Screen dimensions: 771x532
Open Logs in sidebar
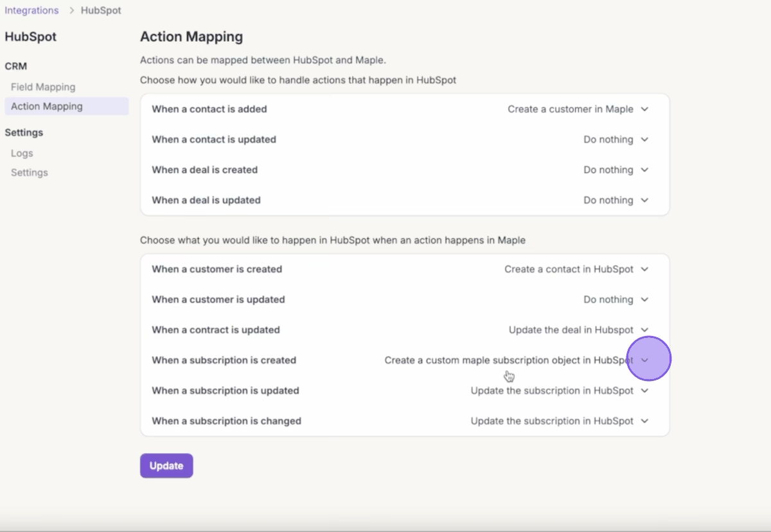tap(22, 153)
